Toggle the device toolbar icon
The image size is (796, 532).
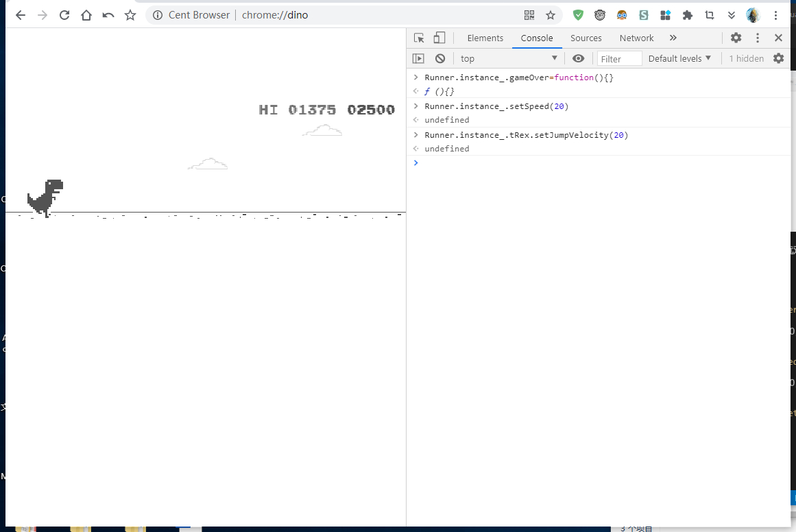(439, 38)
